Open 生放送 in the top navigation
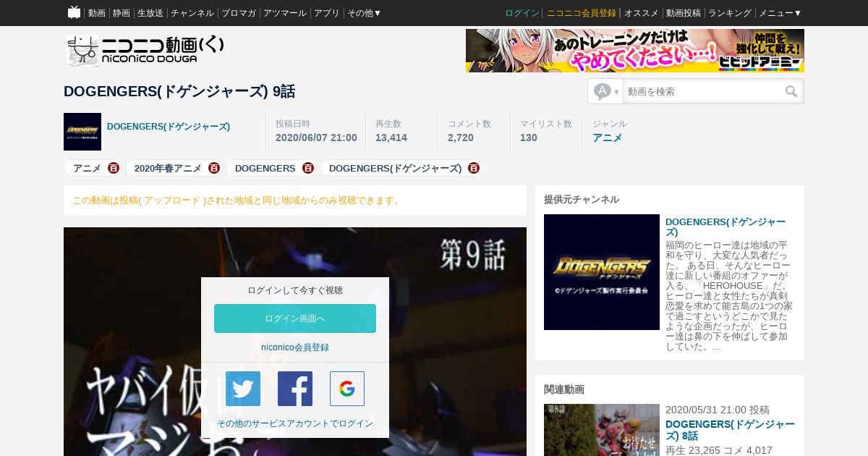The height and width of the screenshot is (456, 868). coord(150,13)
